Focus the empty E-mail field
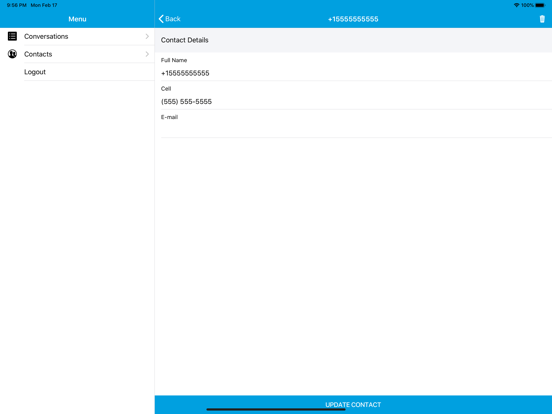The width and height of the screenshot is (552, 414). pos(356,130)
